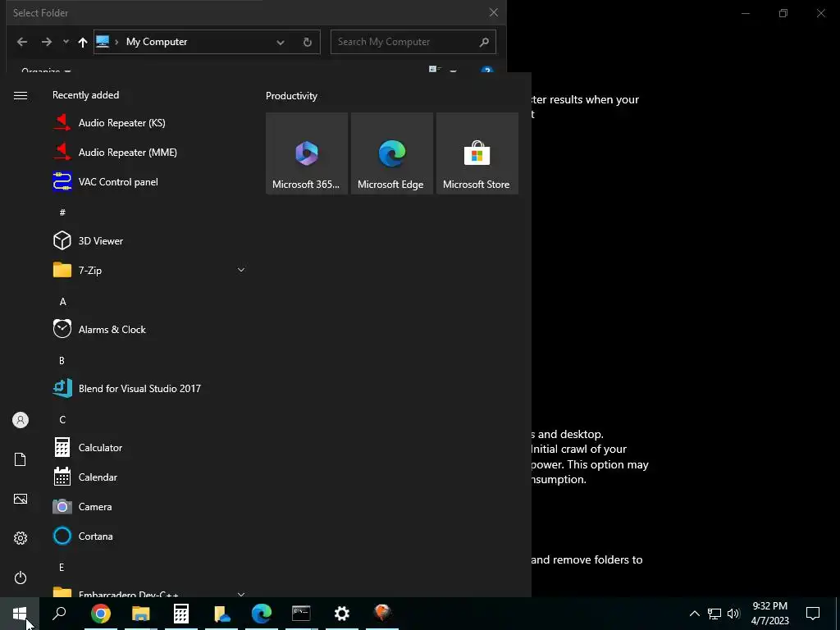Refresh the My Computer location
This screenshot has width=840, height=630.
coord(307,42)
